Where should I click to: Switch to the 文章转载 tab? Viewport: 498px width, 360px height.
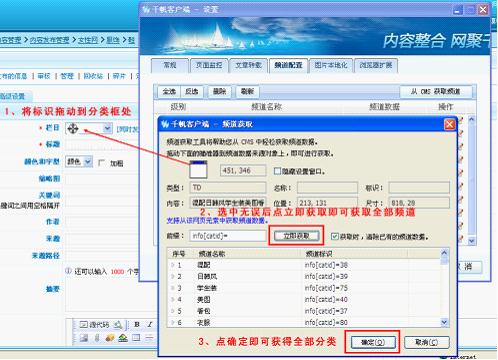[x=249, y=65]
